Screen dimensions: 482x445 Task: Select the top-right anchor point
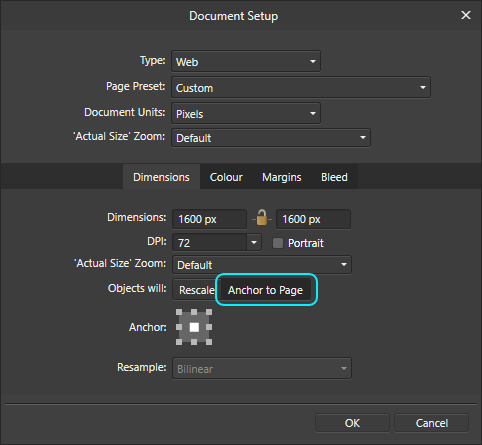(x=209, y=312)
